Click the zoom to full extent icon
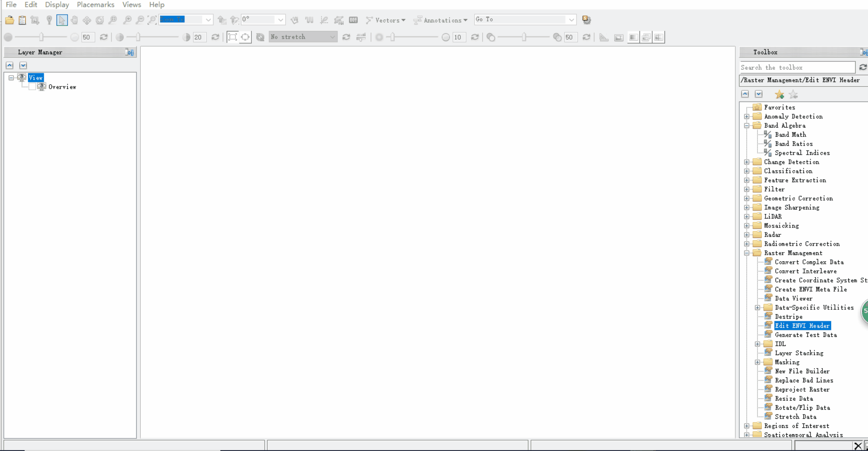Screen dimensions: 868x451 (153, 20)
